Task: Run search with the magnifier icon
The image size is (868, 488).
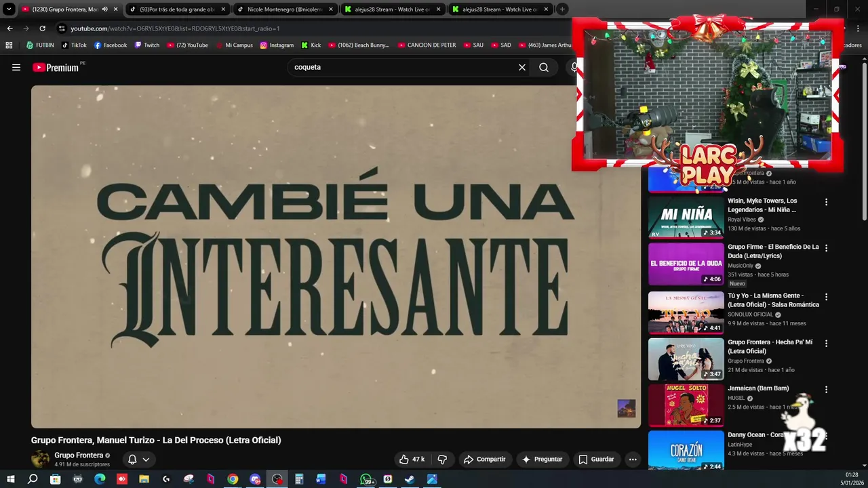Action: [x=544, y=67]
